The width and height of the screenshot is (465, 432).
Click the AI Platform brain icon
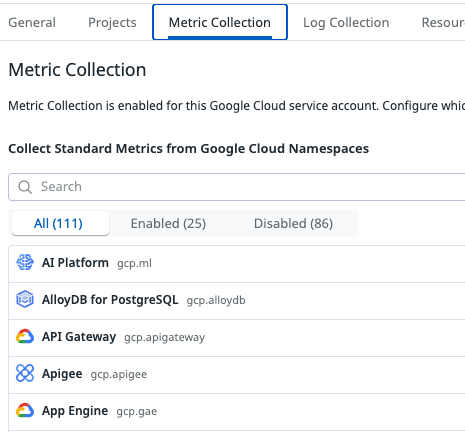(x=25, y=262)
